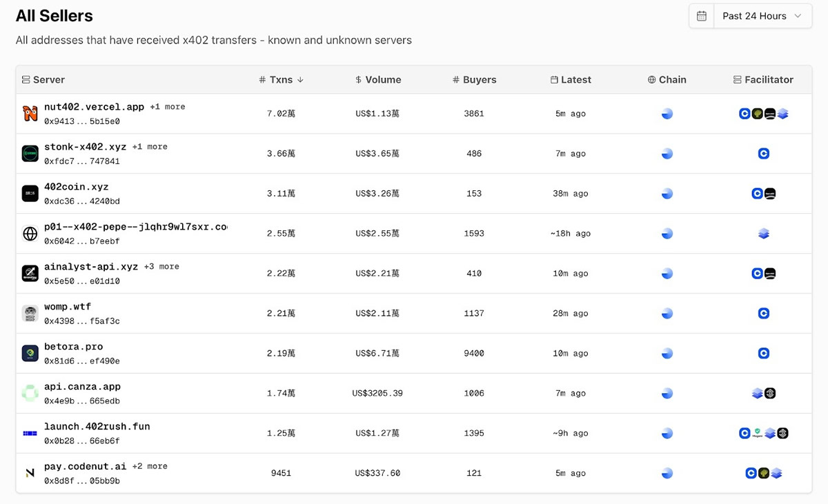Open the 402coin.xyz server link
Image resolution: width=828 pixels, height=504 pixels.
pos(76,187)
